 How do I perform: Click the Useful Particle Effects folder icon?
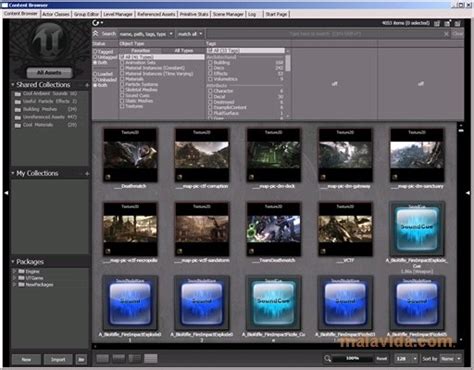click(18, 102)
